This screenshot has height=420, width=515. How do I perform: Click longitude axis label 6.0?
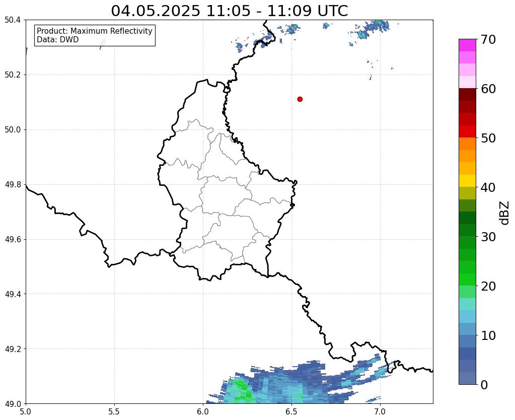click(203, 411)
